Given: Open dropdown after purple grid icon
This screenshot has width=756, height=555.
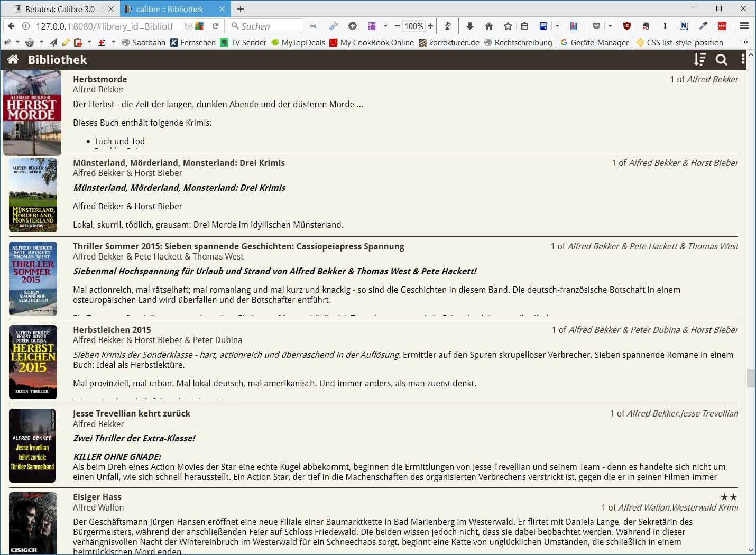Looking at the screenshot, I should click(x=385, y=26).
